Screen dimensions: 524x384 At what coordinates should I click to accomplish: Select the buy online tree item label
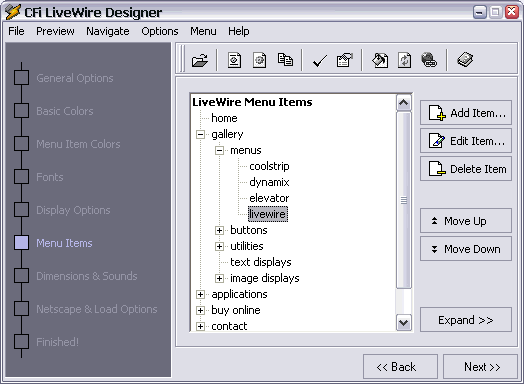pyautogui.click(x=236, y=310)
